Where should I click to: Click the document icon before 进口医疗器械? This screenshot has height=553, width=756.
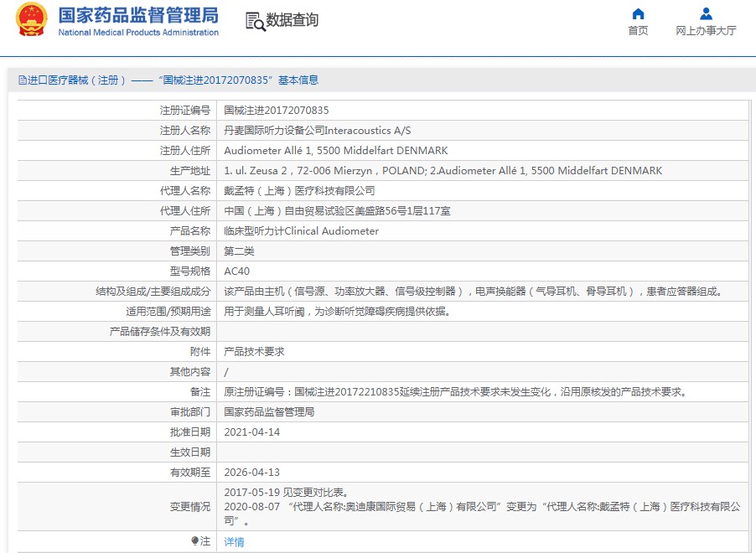pos(22,80)
